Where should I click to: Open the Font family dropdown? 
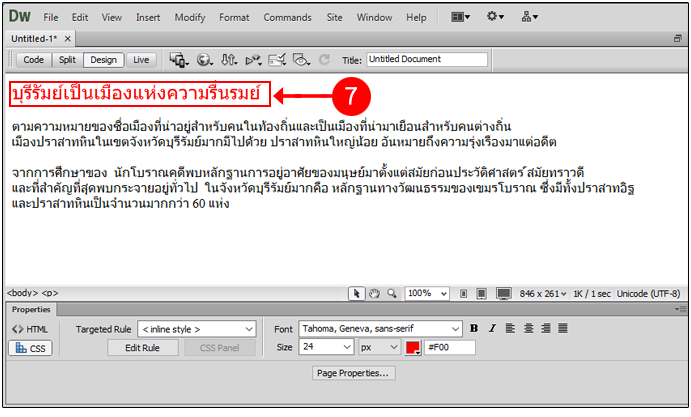380,328
